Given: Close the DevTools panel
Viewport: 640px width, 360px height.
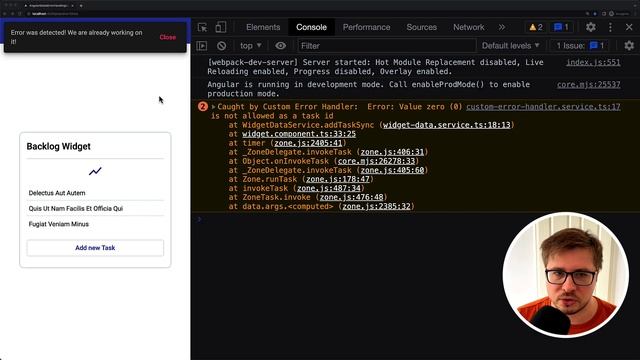Looking at the screenshot, I should point(629,27).
